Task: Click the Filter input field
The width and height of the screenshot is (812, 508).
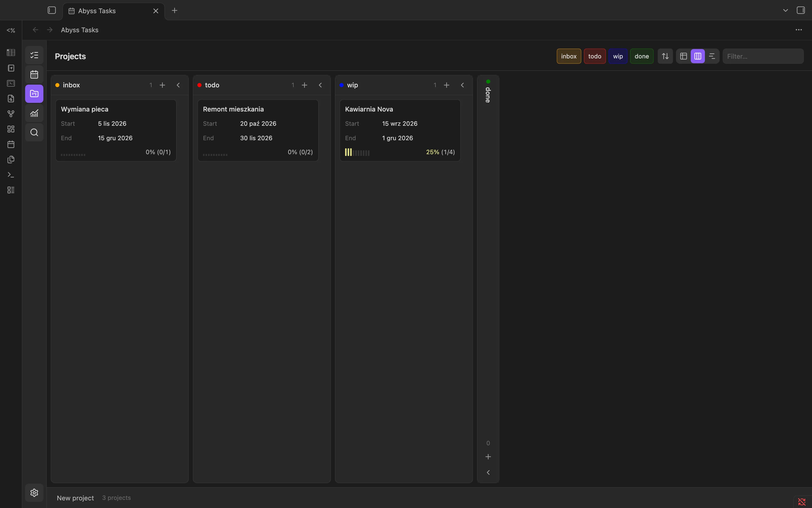Action: pyautogui.click(x=763, y=56)
